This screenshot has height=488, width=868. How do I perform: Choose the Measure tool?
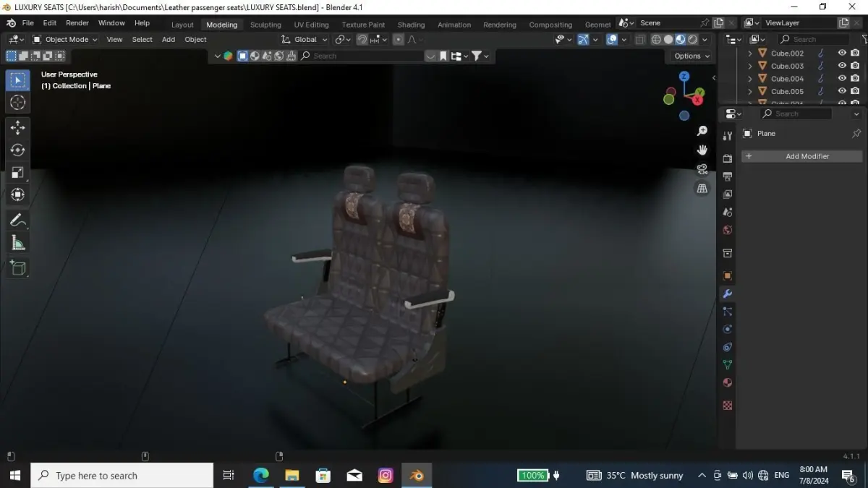(18, 243)
